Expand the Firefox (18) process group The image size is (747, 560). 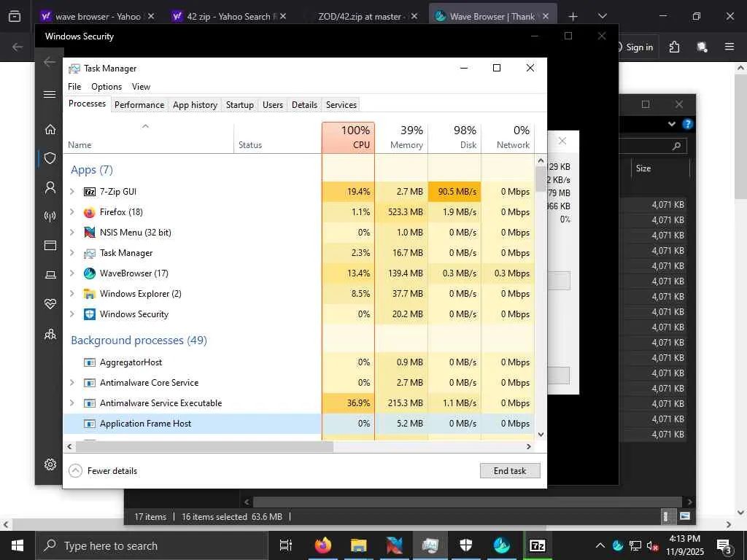[x=72, y=212]
